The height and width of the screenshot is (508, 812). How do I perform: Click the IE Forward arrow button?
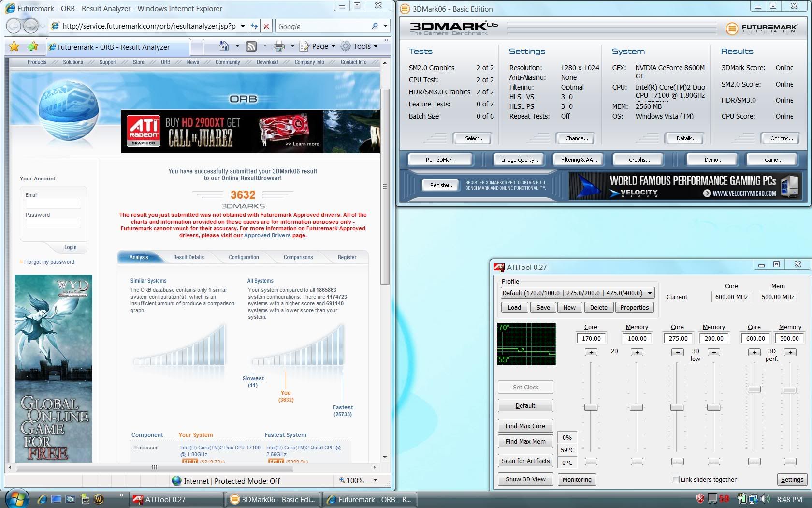coord(30,26)
